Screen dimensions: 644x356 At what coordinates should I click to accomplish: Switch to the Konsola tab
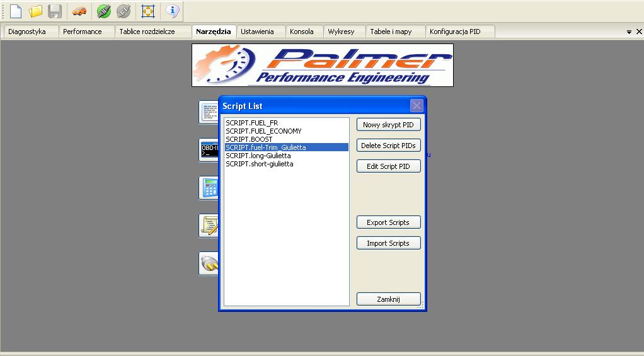coord(304,32)
